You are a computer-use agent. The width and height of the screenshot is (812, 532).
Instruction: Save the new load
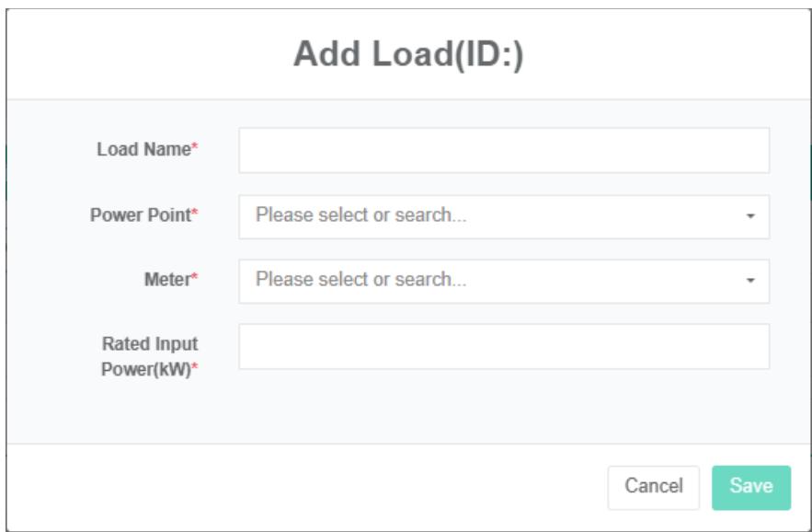coord(750,487)
